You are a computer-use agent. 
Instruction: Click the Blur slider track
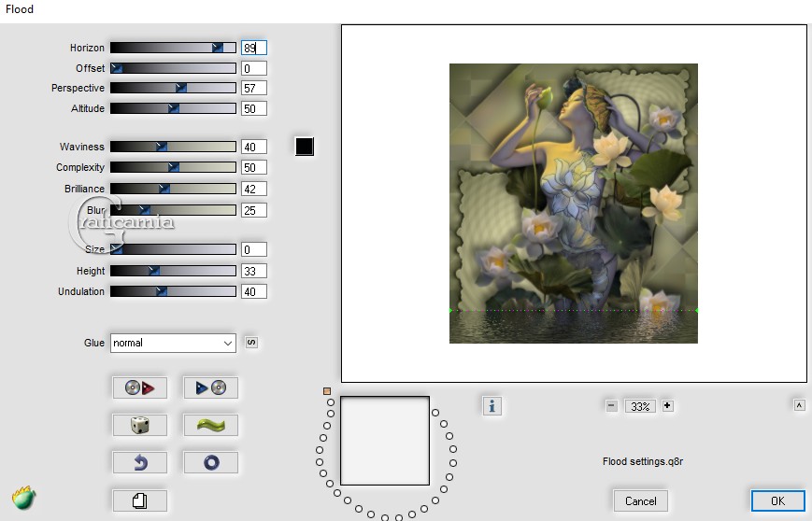click(x=173, y=210)
